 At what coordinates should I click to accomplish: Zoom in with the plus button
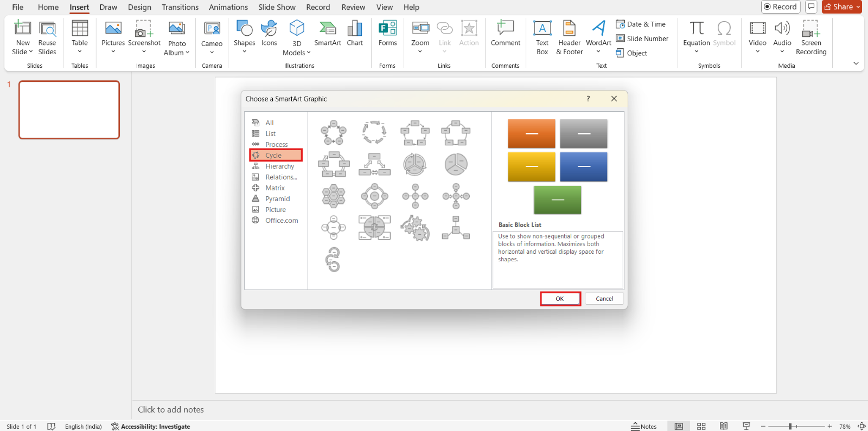click(x=829, y=427)
